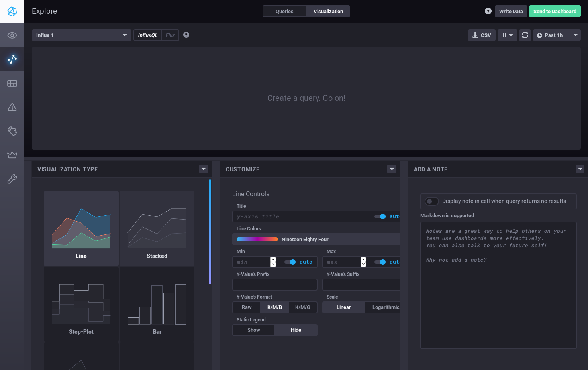Click the Y-Value's Suffix input
Image resolution: width=588 pixels, height=370 pixels.
(x=361, y=285)
